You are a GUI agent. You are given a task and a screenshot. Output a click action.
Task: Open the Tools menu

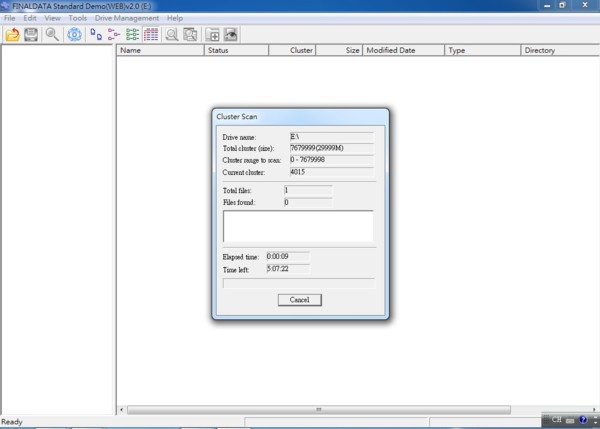tap(78, 19)
